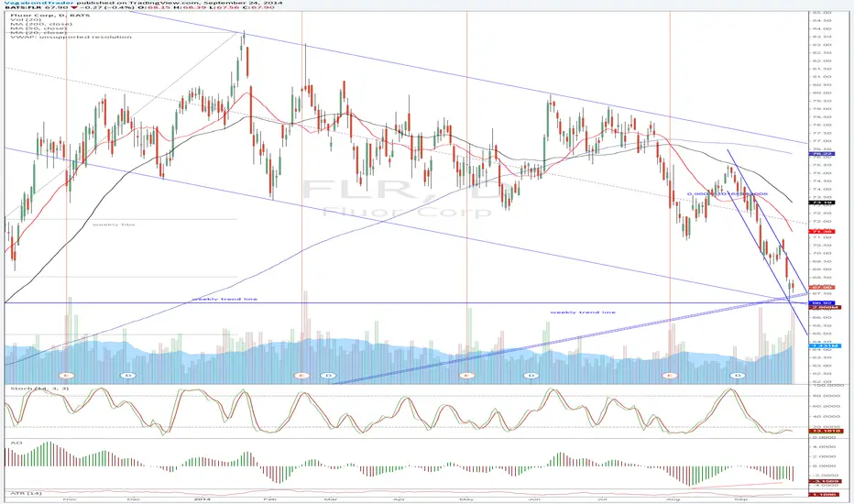
Task: Select the 'ATR (14)' pane label
Action: click(27, 493)
